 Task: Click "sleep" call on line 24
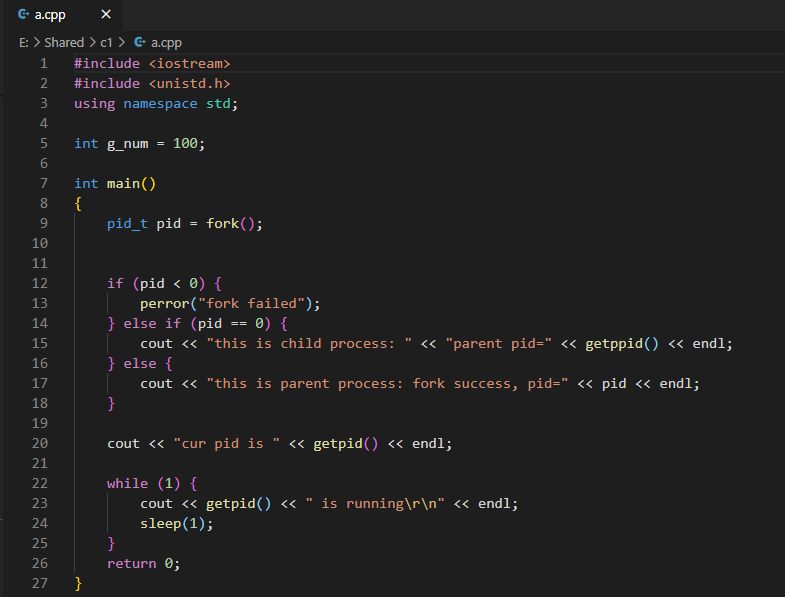coord(160,524)
